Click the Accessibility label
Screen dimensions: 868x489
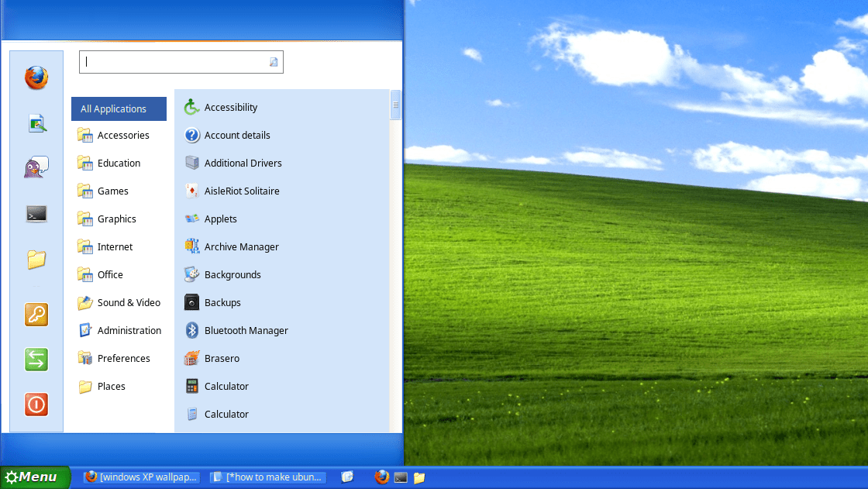click(x=231, y=108)
